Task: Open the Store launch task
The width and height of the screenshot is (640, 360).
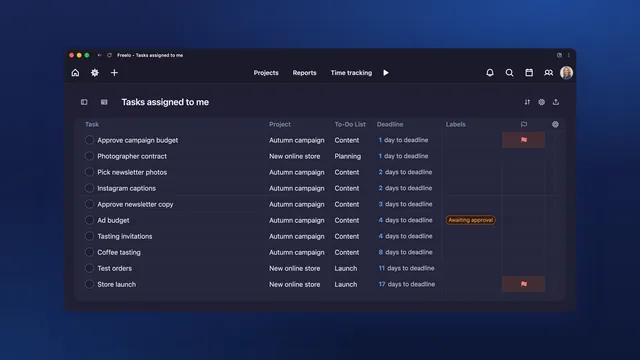Action: click(x=116, y=284)
